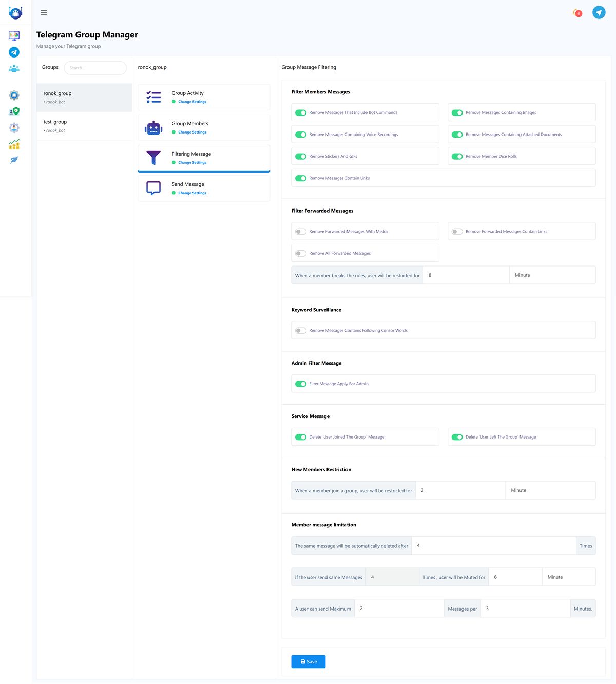Select the Telegram icon in sidebar
This screenshot has height=684, width=616.
pyautogui.click(x=14, y=52)
